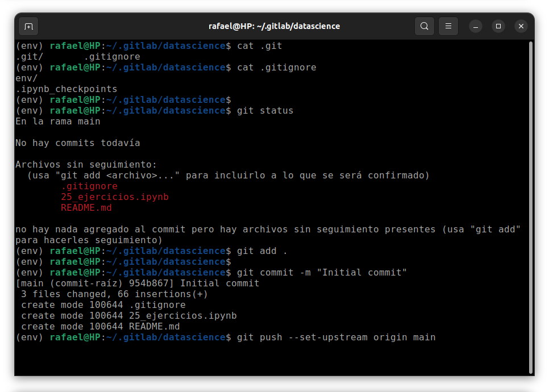Open a new terminal tab
The height and width of the screenshot is (392, 549).
tap(28, 26)
